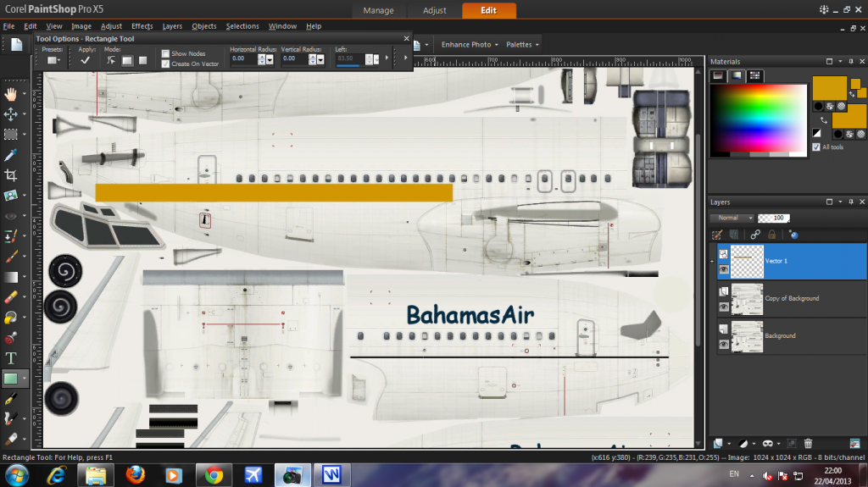This screenshot has width=868, height=487.
Task: Click the Apply checkmark in Tool Options
Action: pos(85,60)
